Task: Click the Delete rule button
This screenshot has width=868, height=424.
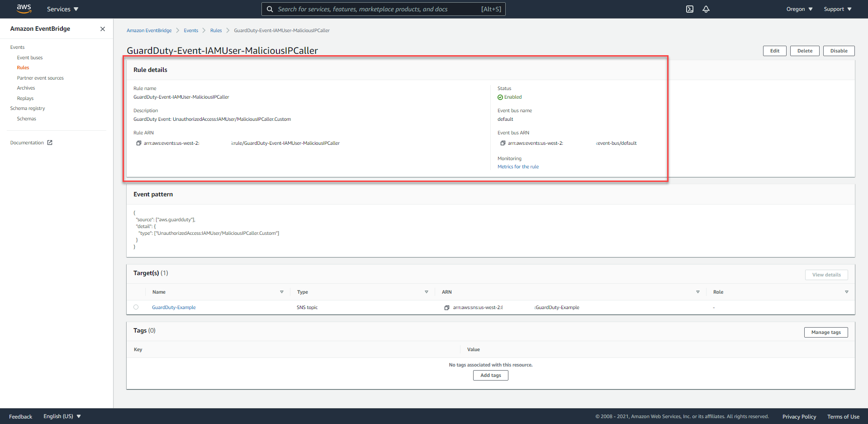Action: click(x=805, y=51)
